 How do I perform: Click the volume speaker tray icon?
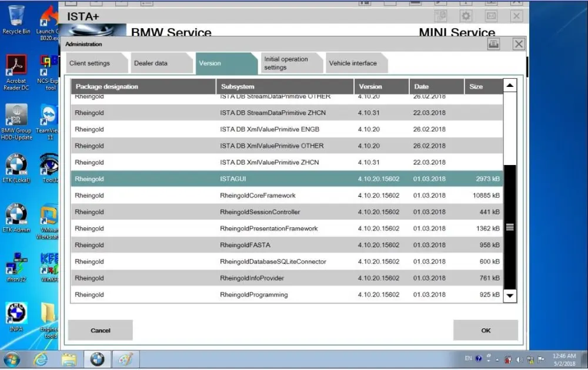pyautogui.click(x=519, y=359)
